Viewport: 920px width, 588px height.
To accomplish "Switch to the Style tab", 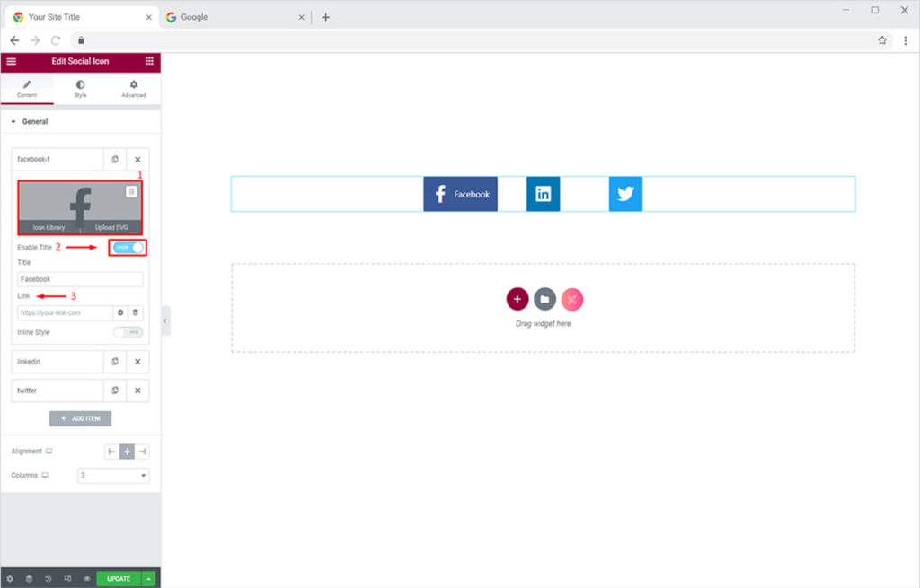I will pos(80,88).
